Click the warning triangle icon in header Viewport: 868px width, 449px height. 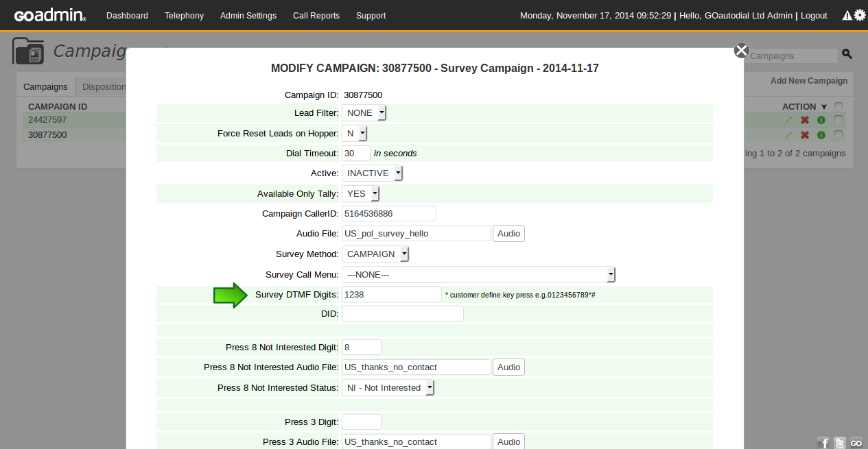(x=847, y=15)
